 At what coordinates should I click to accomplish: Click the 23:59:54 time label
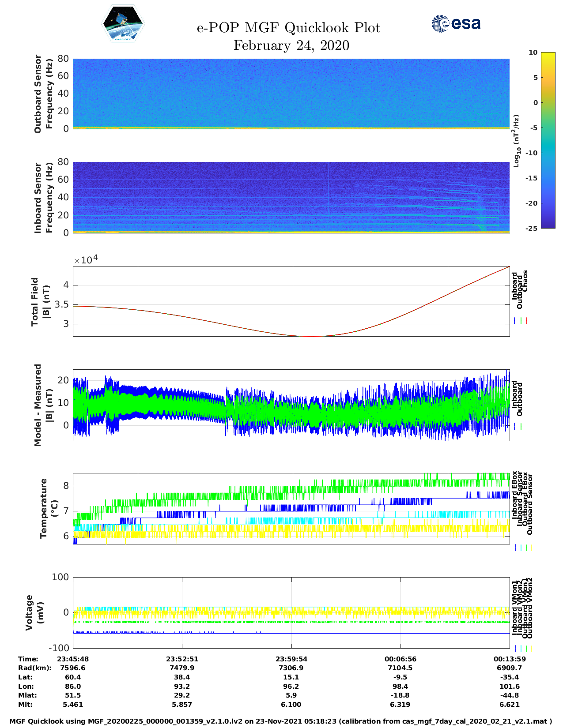coord(291,659)
